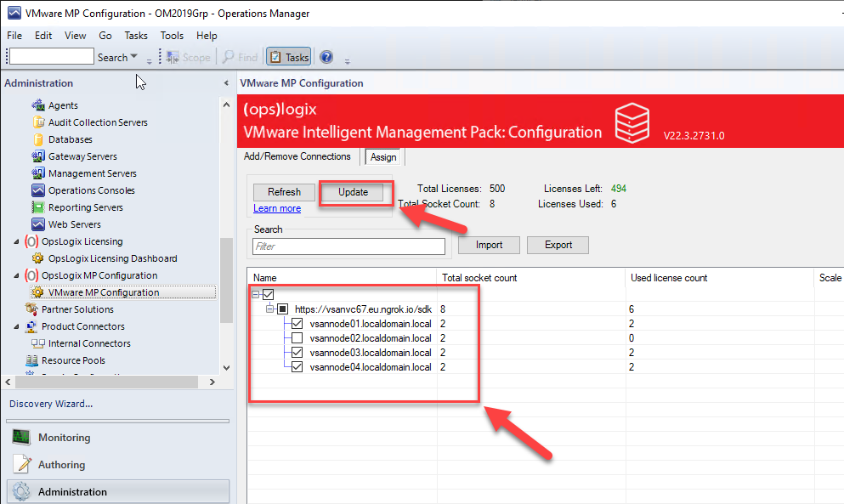Open the Agents node icon
Image resolution: width=844 pixels, height=504 pixels.
37,105
